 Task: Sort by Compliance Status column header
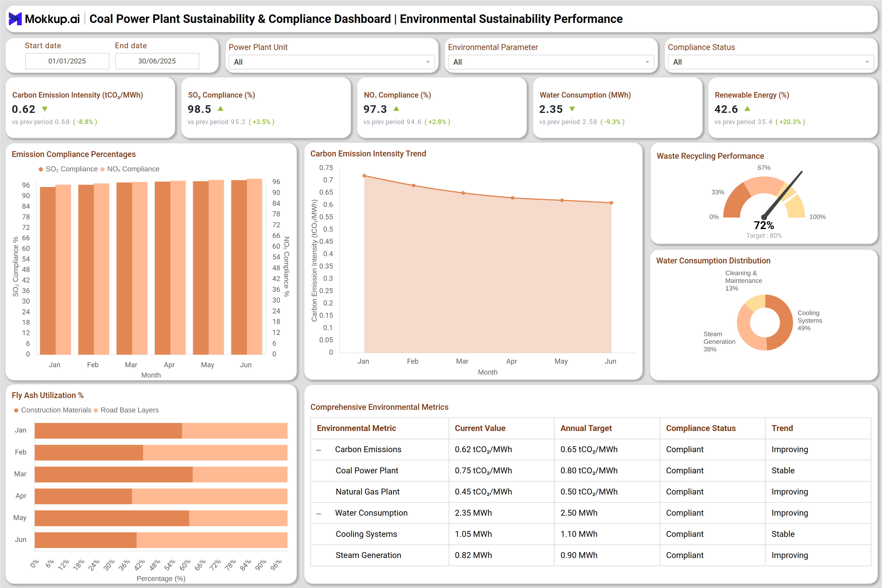point(701,428)
